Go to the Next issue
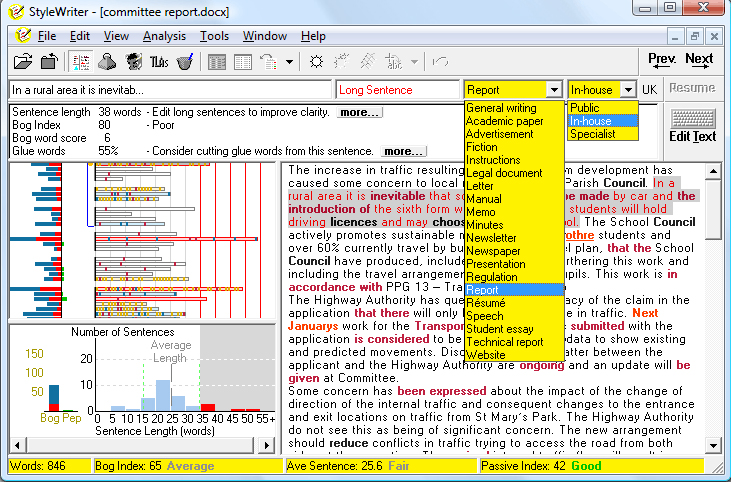 point(699,61)
